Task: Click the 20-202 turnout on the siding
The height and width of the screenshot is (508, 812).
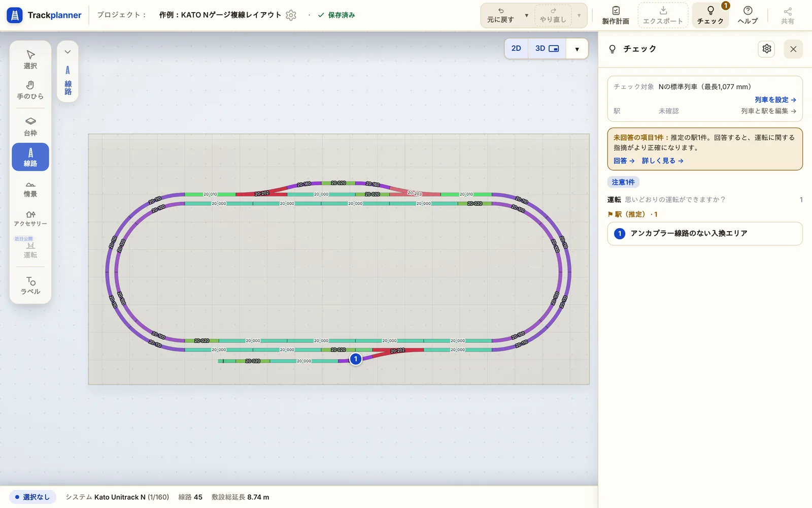Action: pyautogui.click(x=397, y=351)
